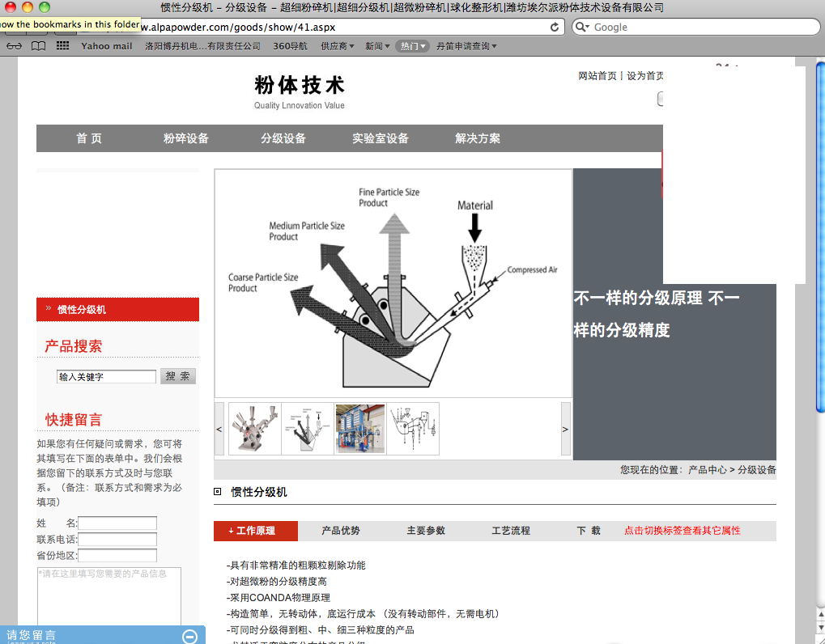This screenshot has height=644, width=825.
Task: Open the Yahoo mail bookmark
Action: click(x=106, y=46)
